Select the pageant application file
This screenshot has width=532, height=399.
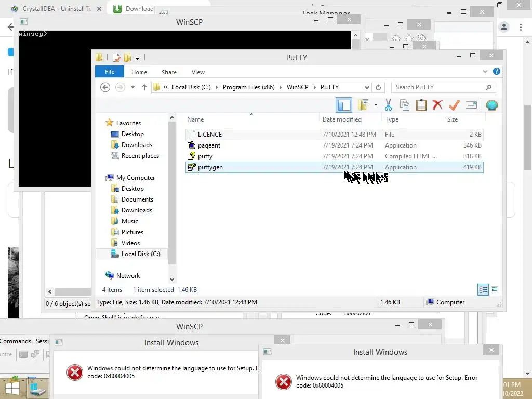(x=334, y=145)
